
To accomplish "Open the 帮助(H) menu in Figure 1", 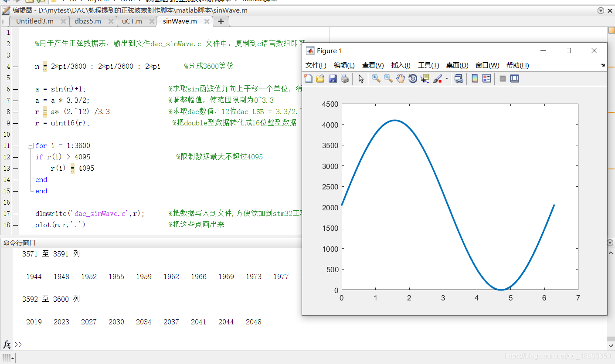I will coord(518,65).
